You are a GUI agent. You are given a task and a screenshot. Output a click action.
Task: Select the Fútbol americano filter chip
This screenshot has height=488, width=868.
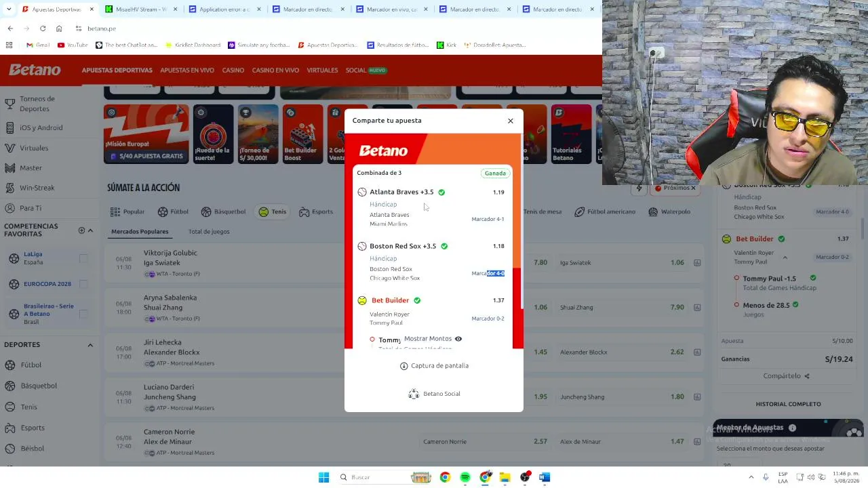pos(605,212)
